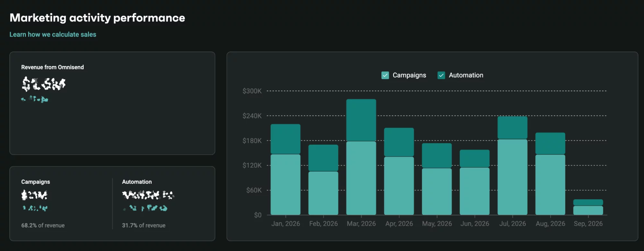Select the Jul, 2026 Campaigns bar segment
Viewport: 644px width, 251px height.
512,177
